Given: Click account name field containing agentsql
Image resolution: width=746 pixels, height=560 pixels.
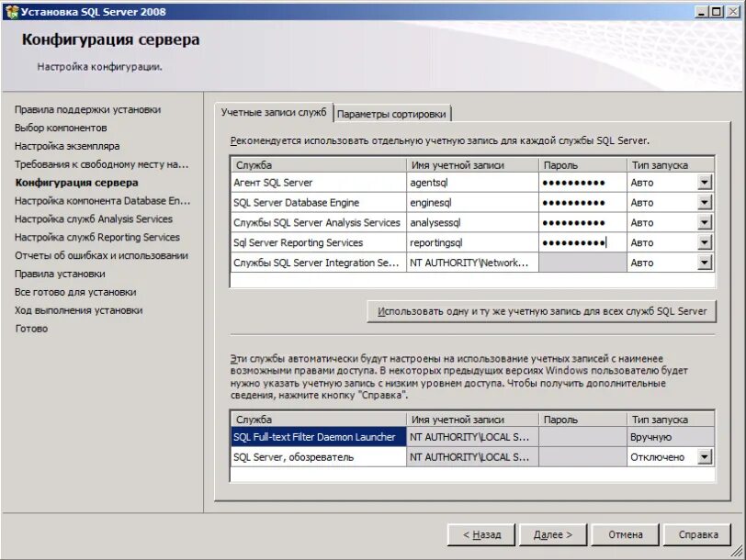Looking at the screenshot, I should tap(472, 183).
